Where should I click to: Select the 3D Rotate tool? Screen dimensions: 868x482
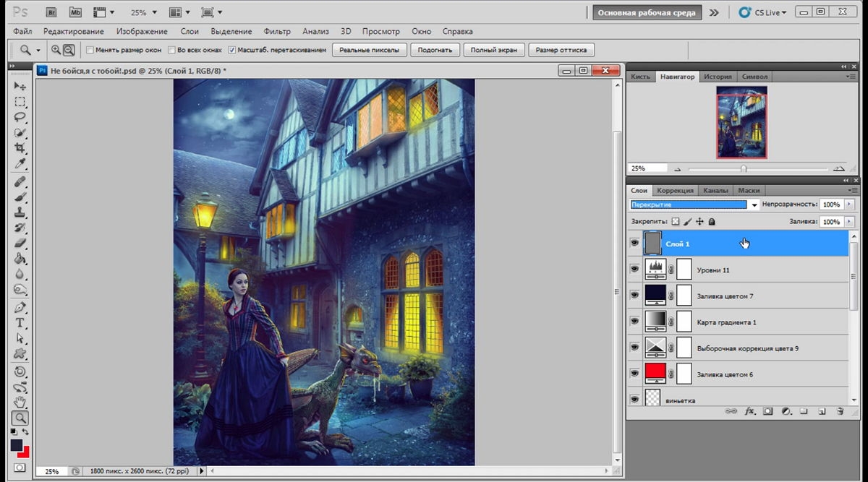[x=20, y=371]
